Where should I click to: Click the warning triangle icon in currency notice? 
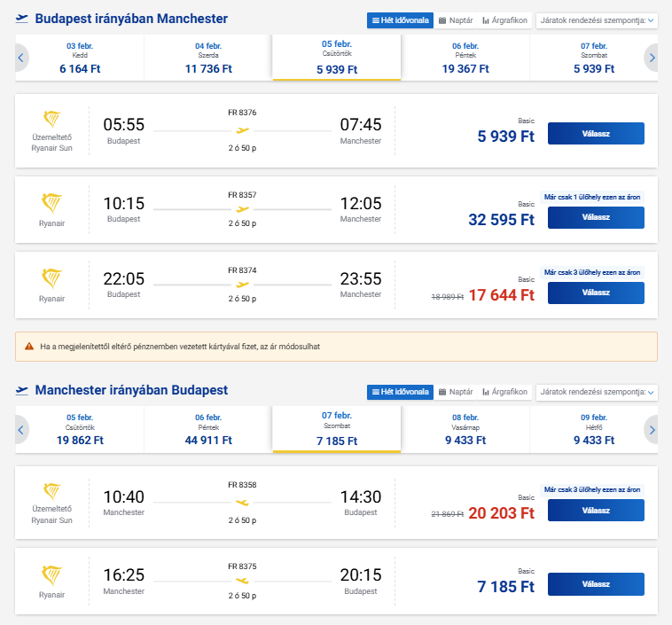tap(29, 347)
